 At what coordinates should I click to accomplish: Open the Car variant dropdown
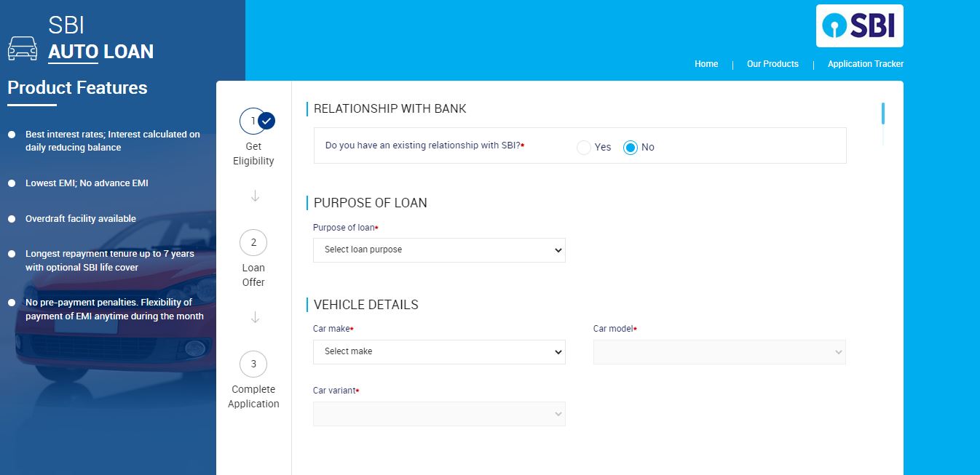pyautogui.click(x=439, y=414)
